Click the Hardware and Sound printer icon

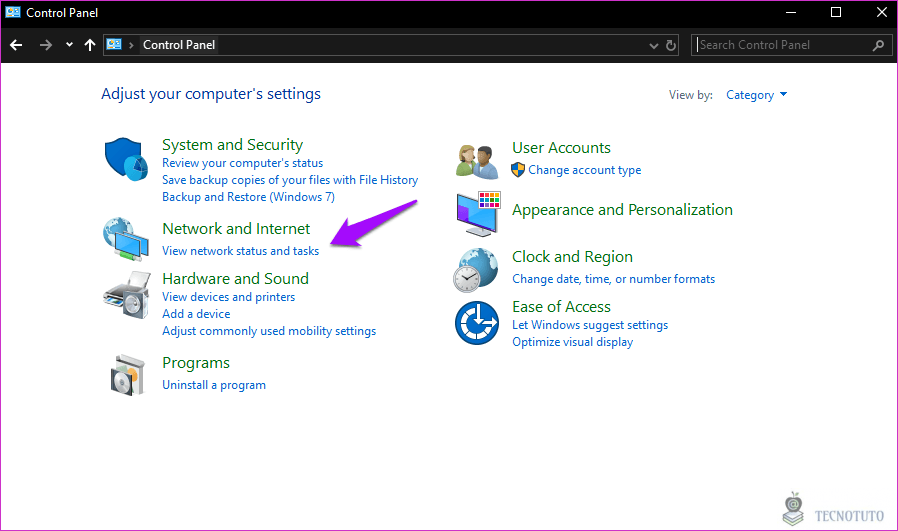click(x=127, y=295)
